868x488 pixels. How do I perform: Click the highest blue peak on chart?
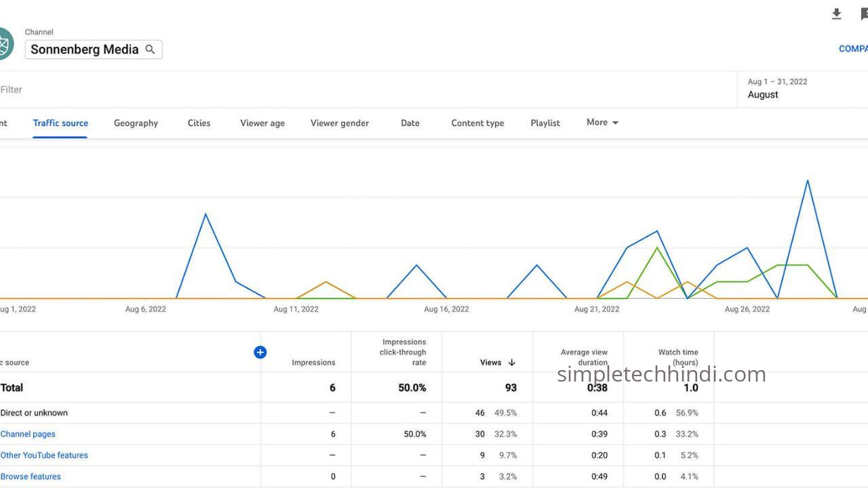[x=807, y=180]
